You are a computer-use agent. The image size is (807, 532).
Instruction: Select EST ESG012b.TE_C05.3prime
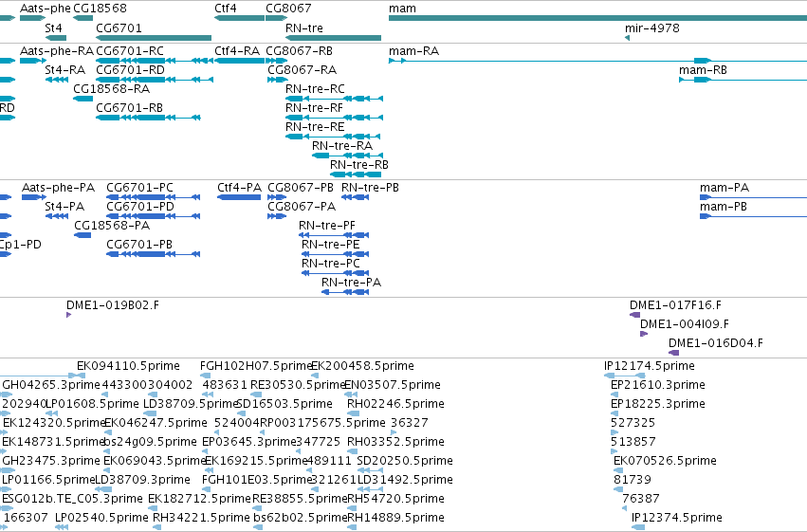click(73, 499)
